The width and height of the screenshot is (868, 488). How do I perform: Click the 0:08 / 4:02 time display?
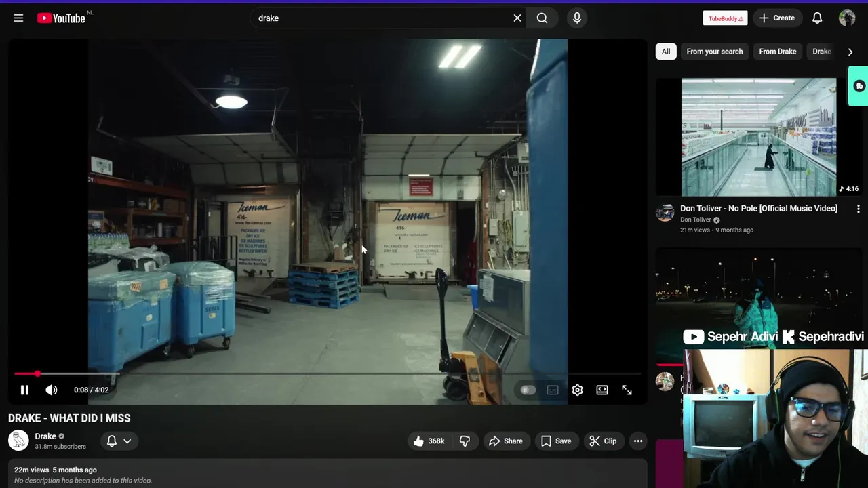(91, 390)
